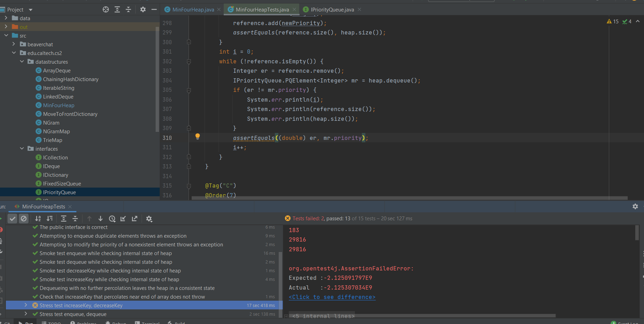The image size is (644, 324).
Task: Expand the failed 'Stress test increaseKey, decreaseKey' node
Action: pyautogui.click(x=26, y=305)
